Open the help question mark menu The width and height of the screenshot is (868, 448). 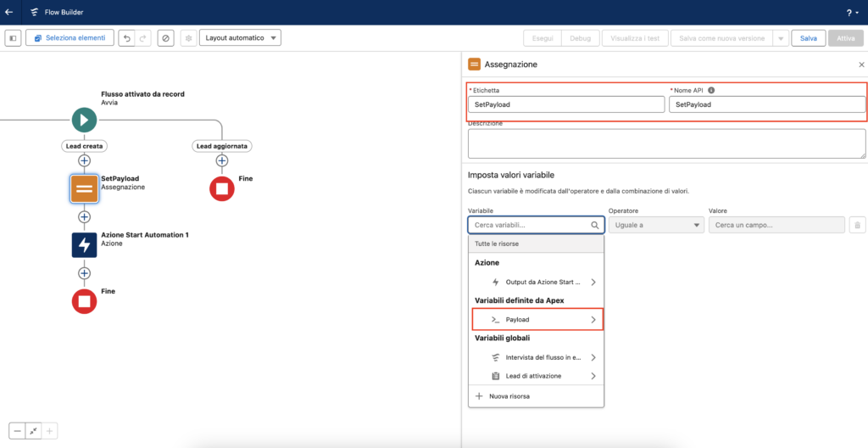pos(849,13)
